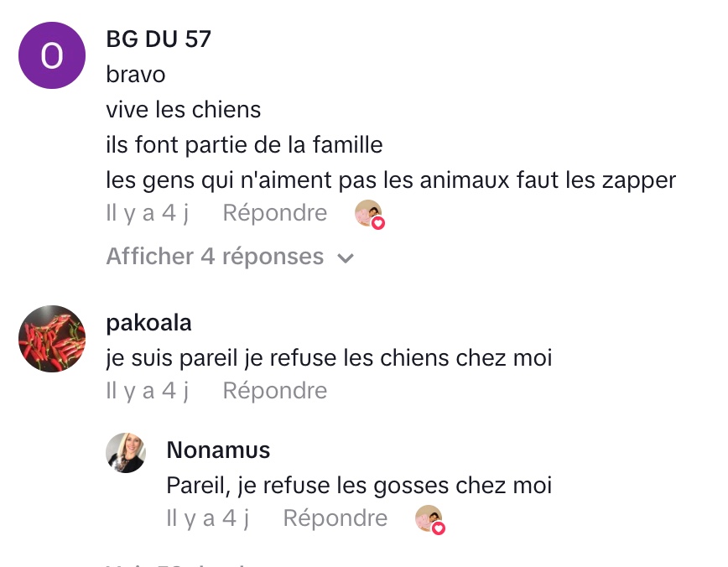Click the timestamp under Nonamus's reply

208,518
